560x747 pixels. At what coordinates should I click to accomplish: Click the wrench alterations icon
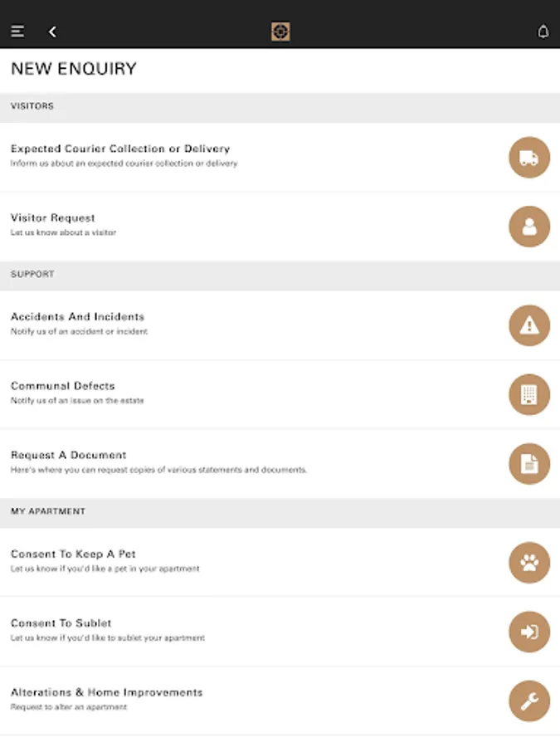pos(528,701)
